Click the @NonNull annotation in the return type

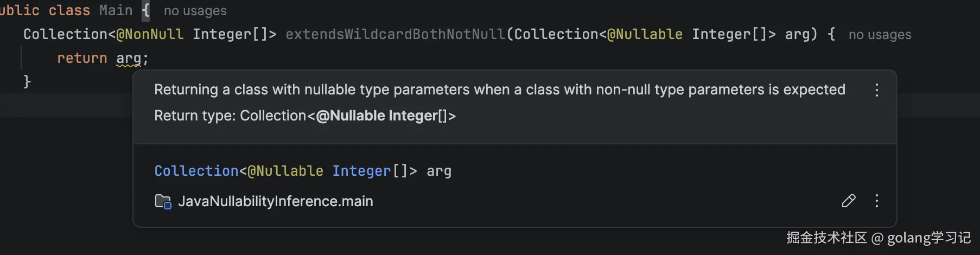pyautogui.click(x=150, y=34)
